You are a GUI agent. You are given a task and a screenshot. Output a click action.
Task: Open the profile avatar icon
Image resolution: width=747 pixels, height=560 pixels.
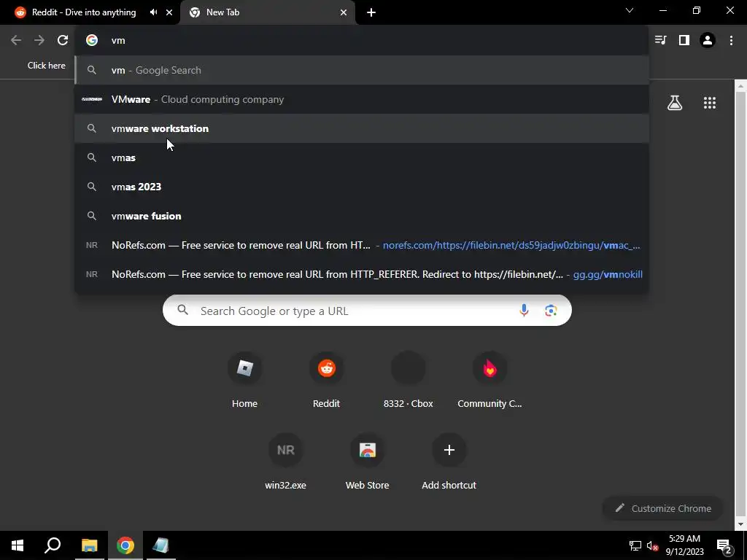[x=708, y=41]
